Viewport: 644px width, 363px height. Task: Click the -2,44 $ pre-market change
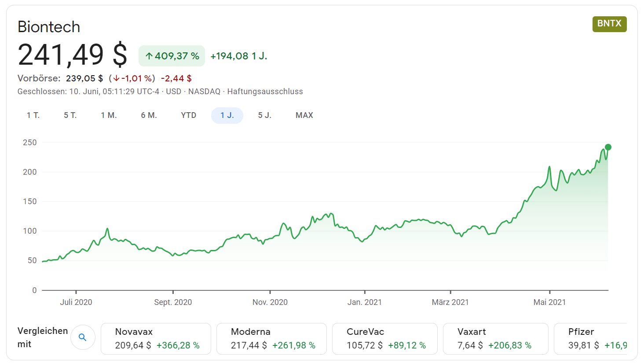click(176, 78)
